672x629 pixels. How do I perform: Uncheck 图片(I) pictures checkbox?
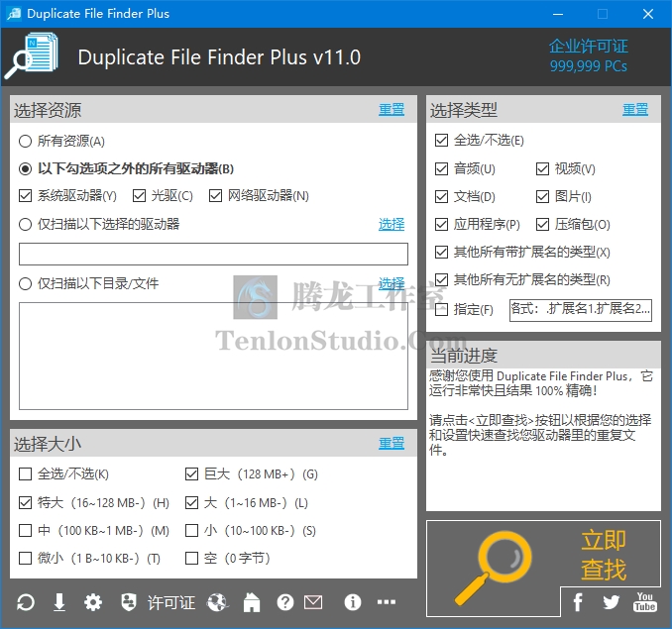point(542,197)
